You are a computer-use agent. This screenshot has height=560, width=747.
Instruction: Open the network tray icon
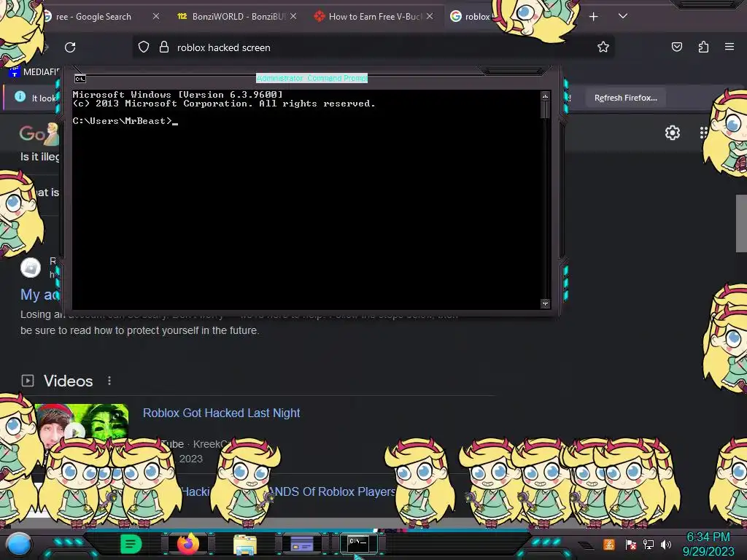tap(648, 544)
